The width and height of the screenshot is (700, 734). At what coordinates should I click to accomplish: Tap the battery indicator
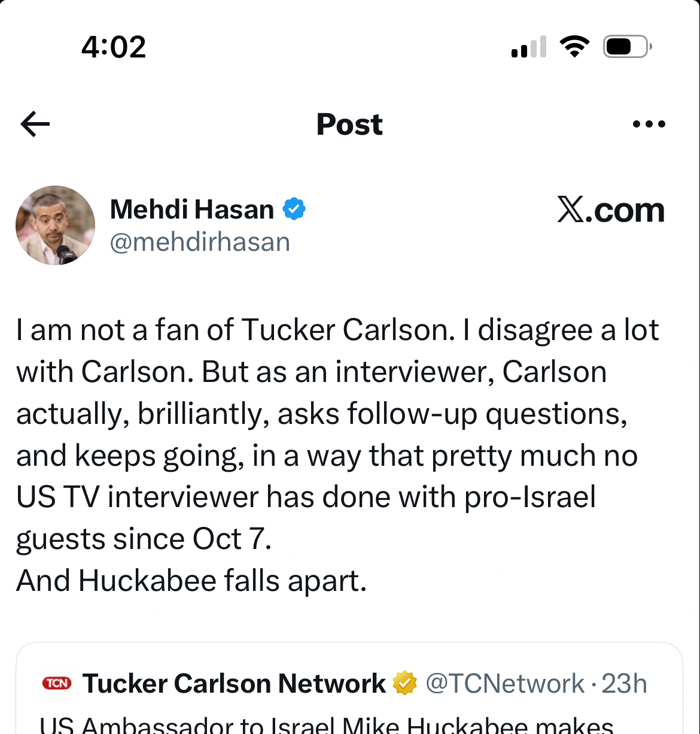click(626, 47)
